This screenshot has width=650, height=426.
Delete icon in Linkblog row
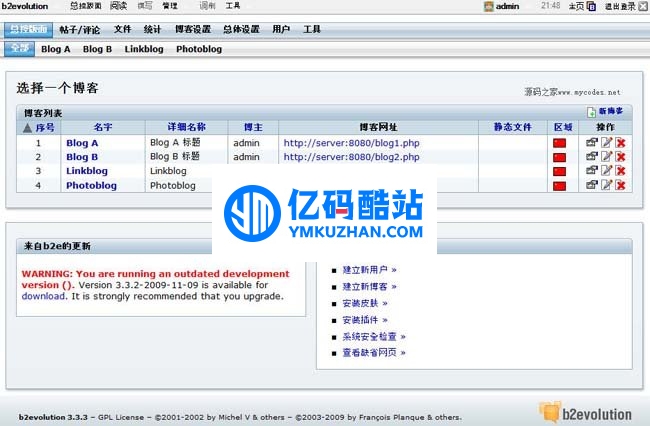[621, 171]
